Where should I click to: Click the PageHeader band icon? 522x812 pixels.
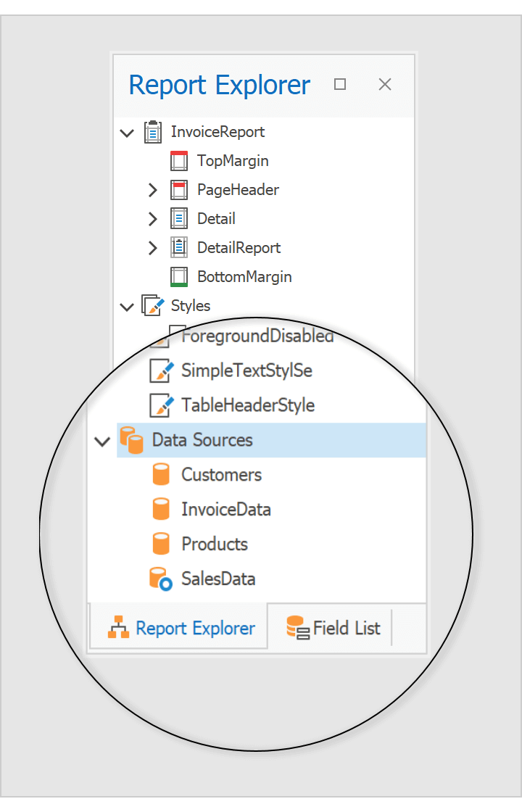(x=179, y=189)
